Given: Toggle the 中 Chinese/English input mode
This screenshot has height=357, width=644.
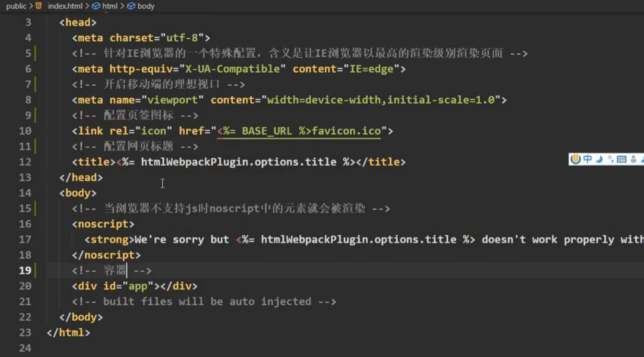Looking at the screenshot, I should tap(588, 159).
